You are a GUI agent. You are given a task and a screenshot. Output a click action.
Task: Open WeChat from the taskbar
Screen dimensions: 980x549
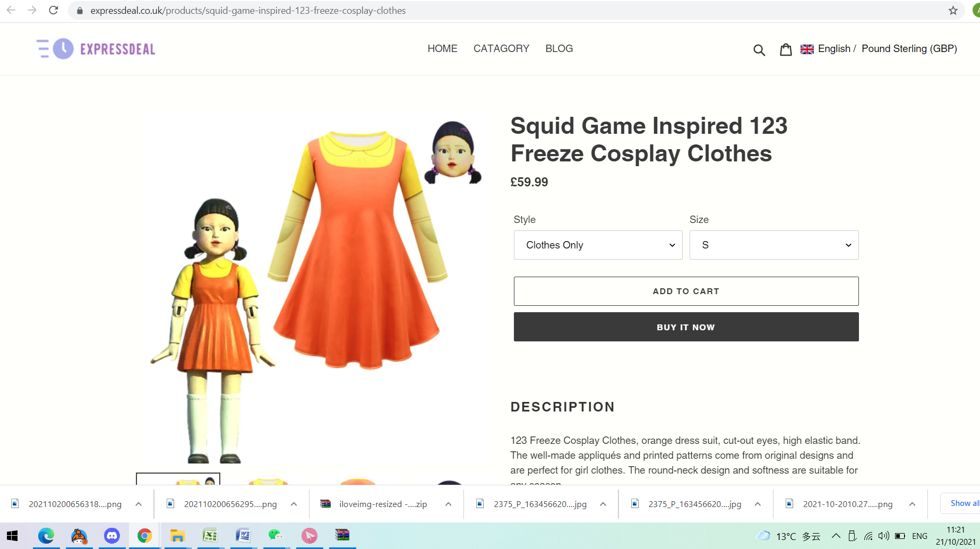click(x=276, y=536)
